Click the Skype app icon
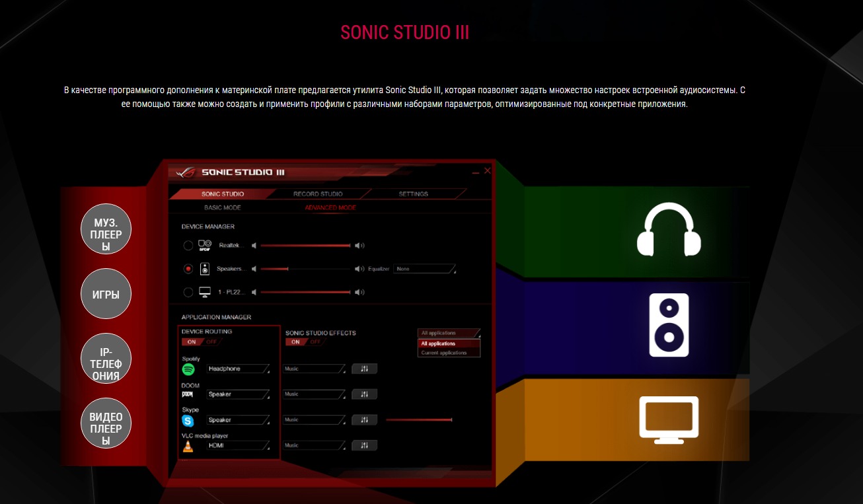The width and height of the screenshot is (863, 504). 188,420
